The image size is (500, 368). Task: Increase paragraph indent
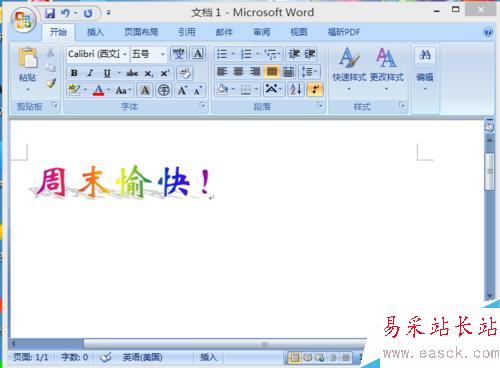(x=310, y=54)
